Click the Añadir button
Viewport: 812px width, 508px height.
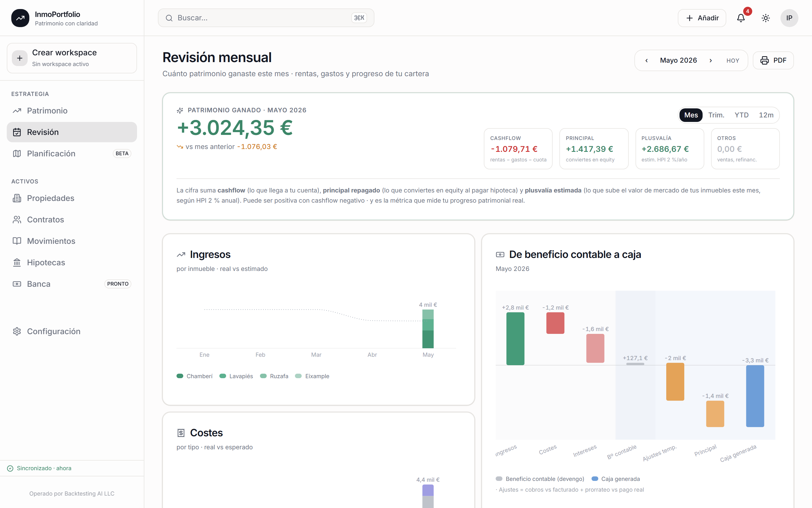[x=702, y=18]
